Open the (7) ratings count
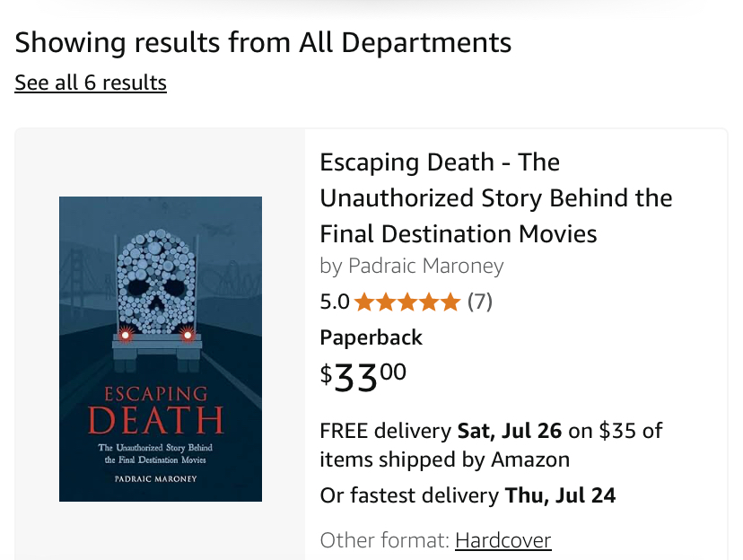The width and height of the screenshot is (743, 560). coord(480,302)
